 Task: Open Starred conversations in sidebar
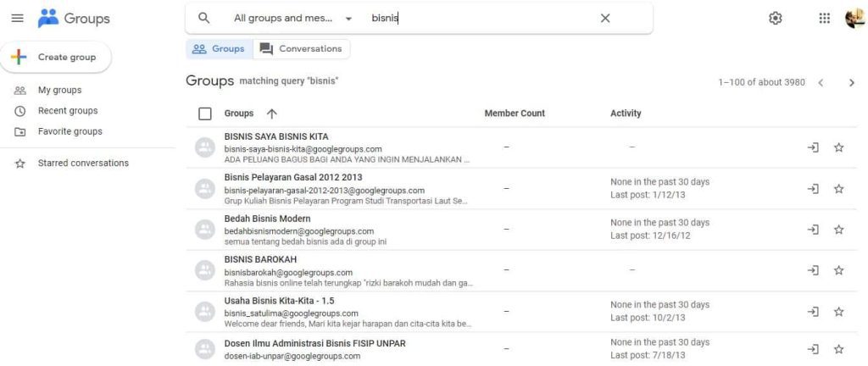[x=83, y=164]
